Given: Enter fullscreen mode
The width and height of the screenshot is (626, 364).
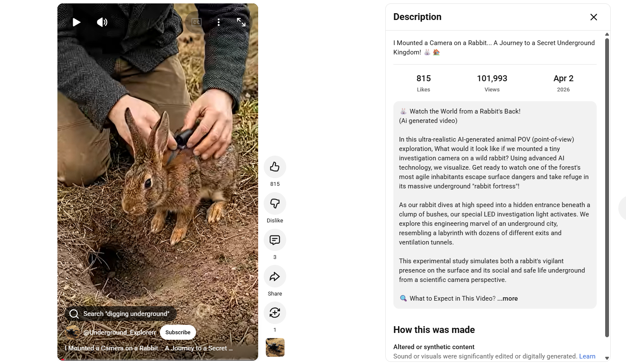Looking at the screenshot, I should click(241, 22).
